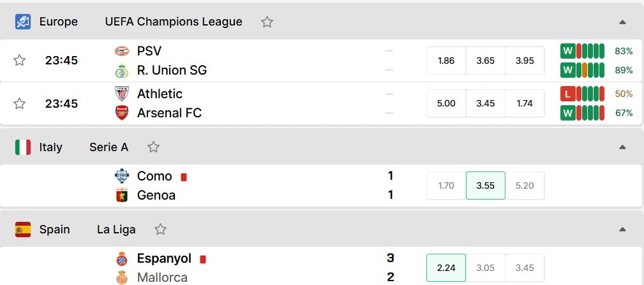This screenshot has height=285, width=644.
Task: Collapse the UEFA Champions League section
Action: coord(623,22)
